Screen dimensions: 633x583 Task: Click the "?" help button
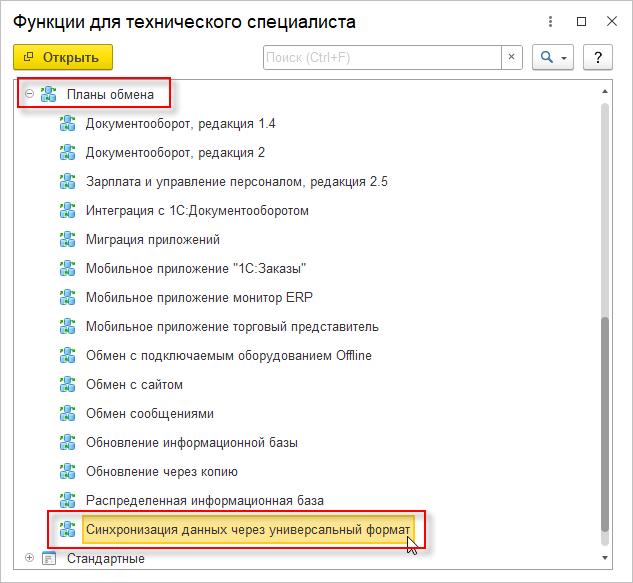click(x=597, y=57)
